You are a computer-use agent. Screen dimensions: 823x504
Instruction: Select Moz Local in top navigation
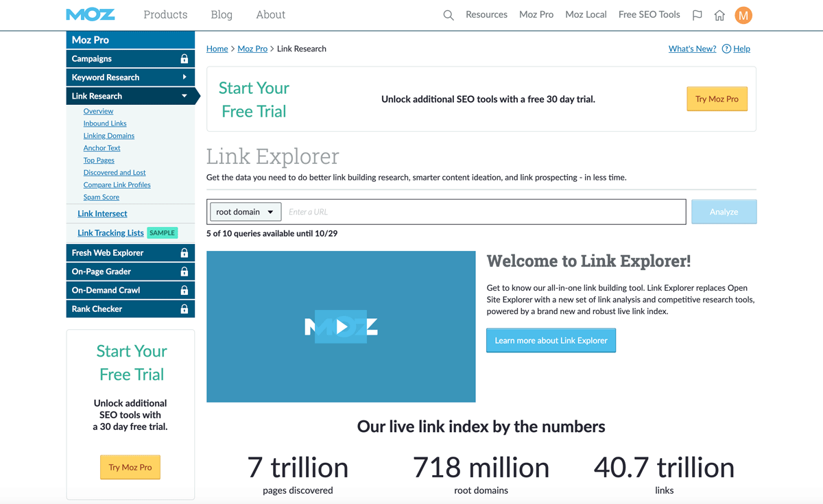(x=586, y=14)
